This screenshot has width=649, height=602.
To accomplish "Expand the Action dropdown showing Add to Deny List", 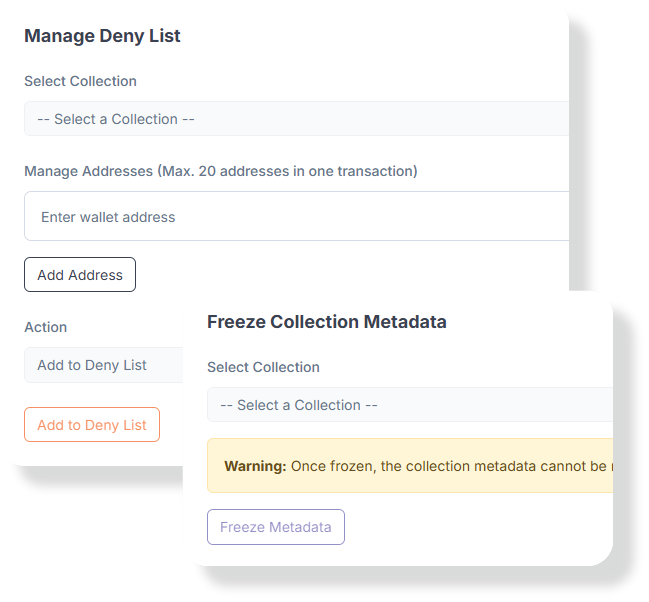I will click(103, 365).
